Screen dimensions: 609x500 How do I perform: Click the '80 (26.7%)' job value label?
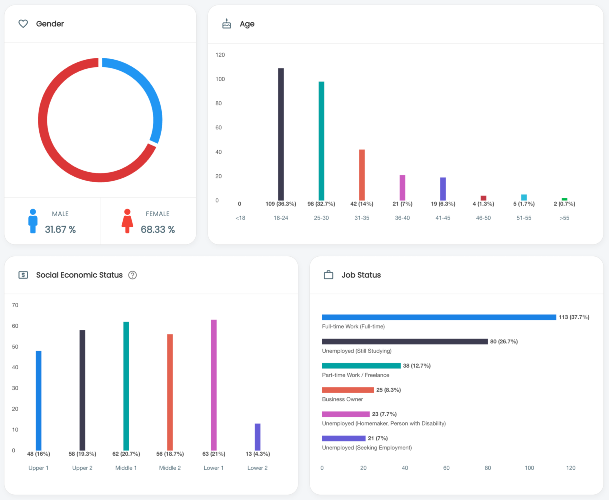tap(504, 341)
